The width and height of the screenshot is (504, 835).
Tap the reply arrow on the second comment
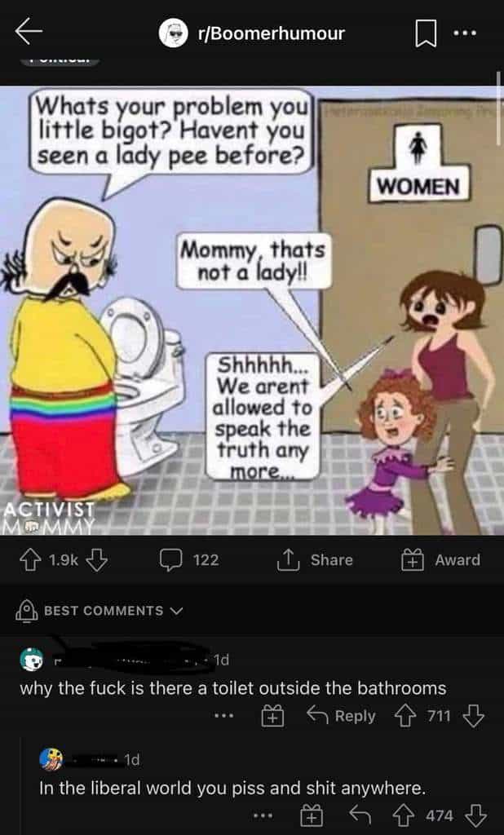359,815
